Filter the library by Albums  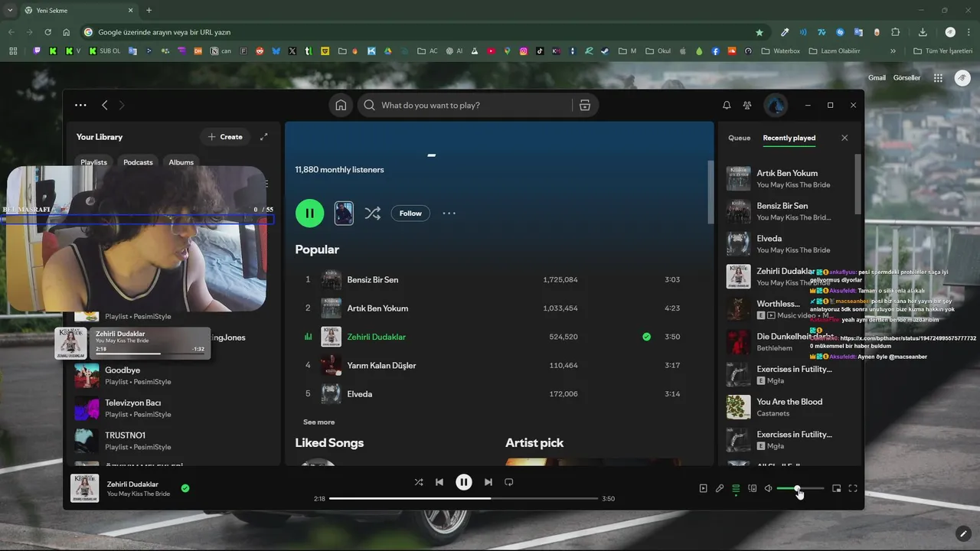pyautogui.click(x=181, y=162)
